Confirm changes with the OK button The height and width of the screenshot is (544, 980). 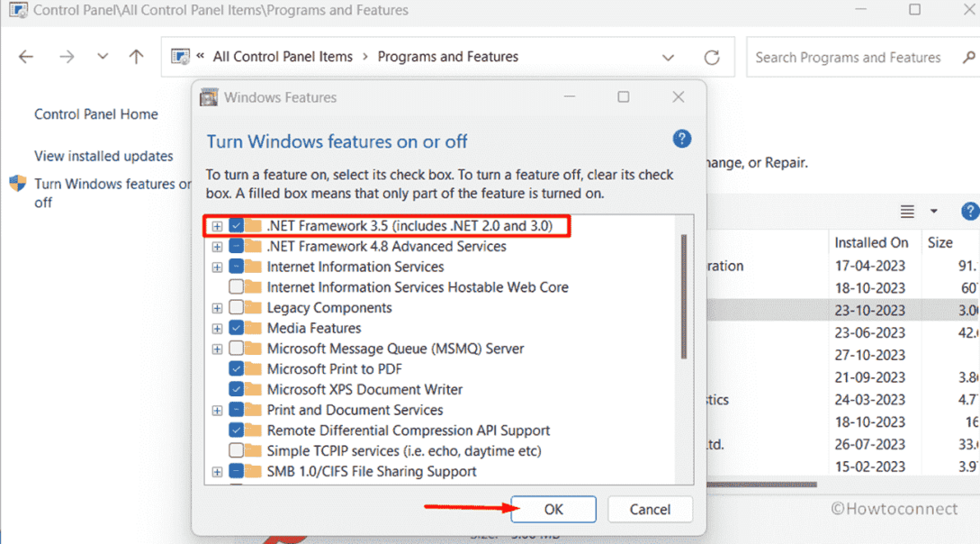tap(553, 509)
